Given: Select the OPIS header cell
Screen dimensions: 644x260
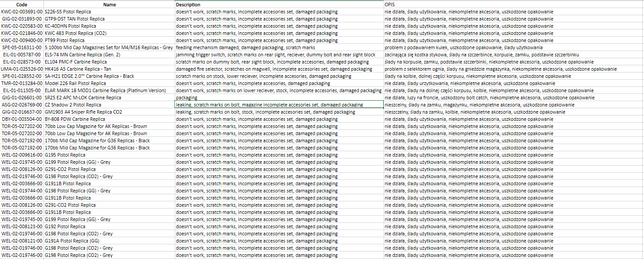Looking at the screenshot, I should (x=513, y=4).
